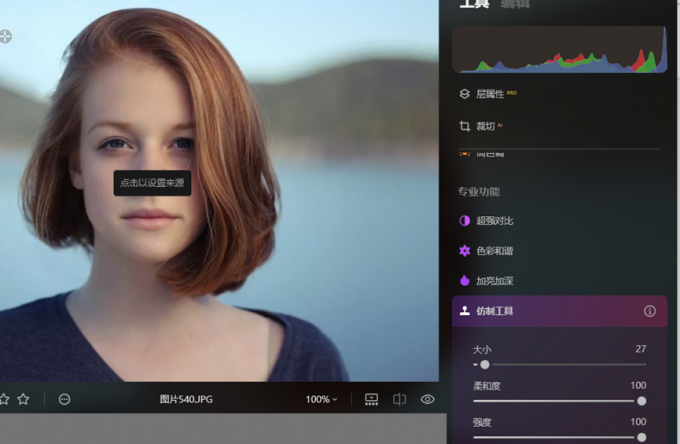
Task: Click the file name 图片540.JPG
Action: pos(186,399)
